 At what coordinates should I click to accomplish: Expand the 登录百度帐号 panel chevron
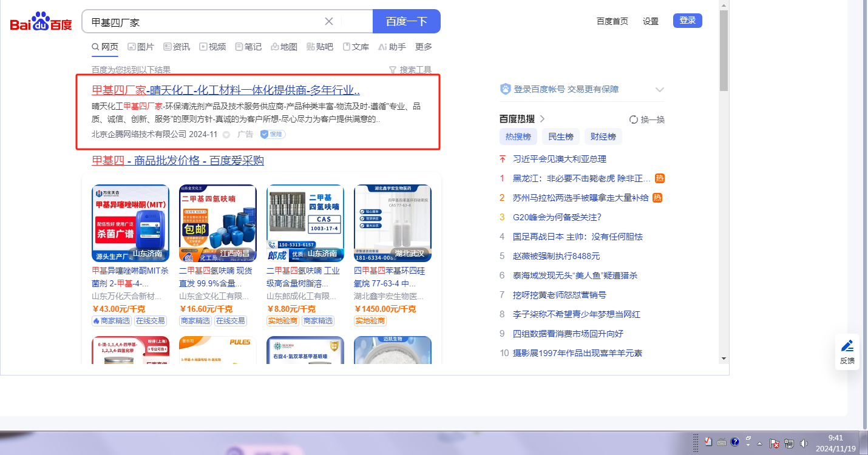(660, 90)
